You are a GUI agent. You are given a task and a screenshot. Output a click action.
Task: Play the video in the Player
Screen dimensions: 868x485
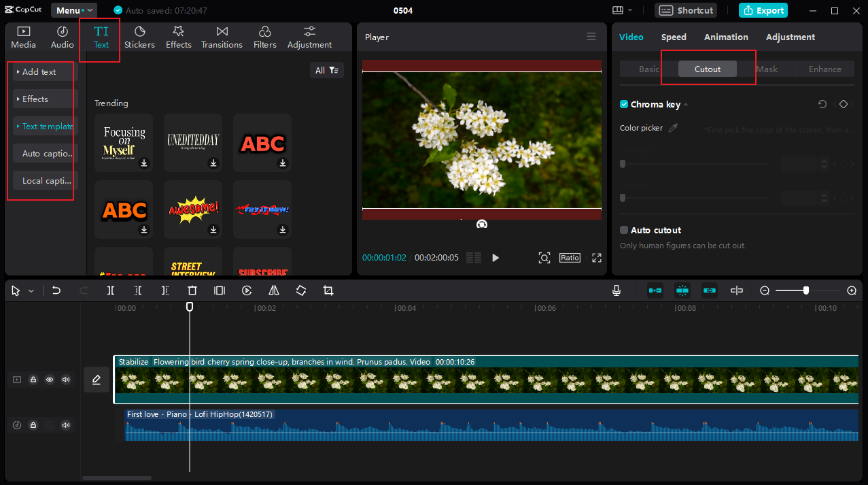496,258
